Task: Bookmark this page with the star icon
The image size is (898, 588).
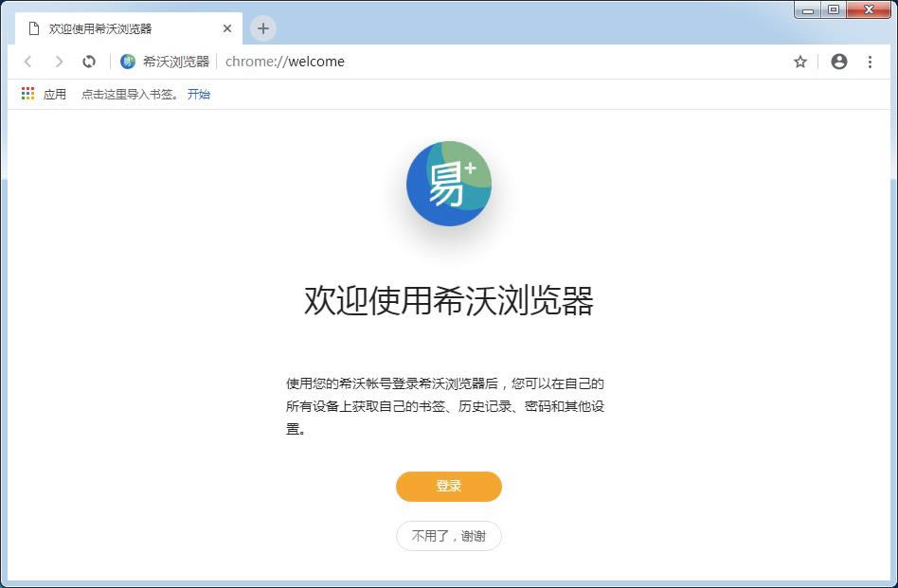Action: pyautogui.click(x=800, y=62)
